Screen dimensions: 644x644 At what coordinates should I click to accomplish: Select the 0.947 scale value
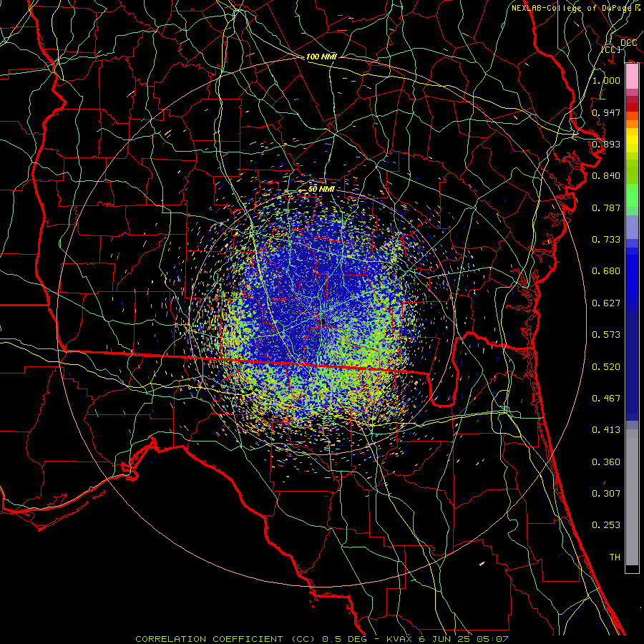point(606,112)
